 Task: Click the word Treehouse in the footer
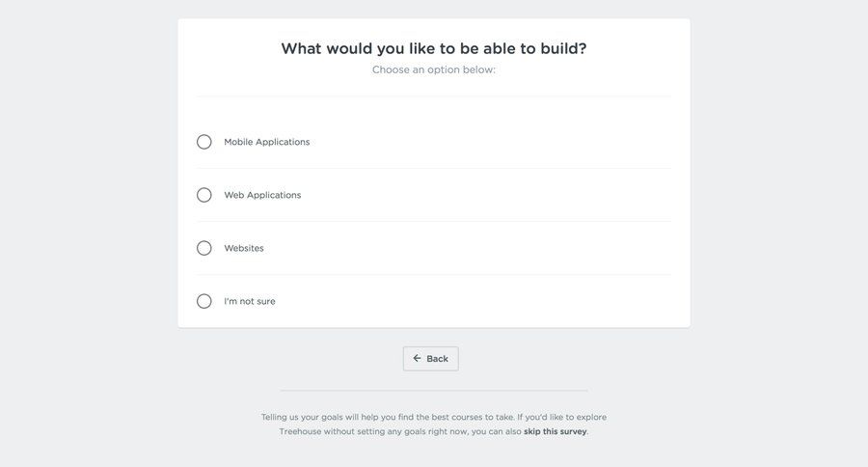[300, 431]
